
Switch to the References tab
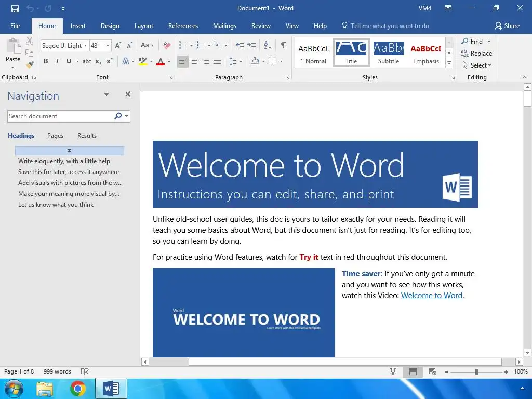click(183, 26)
